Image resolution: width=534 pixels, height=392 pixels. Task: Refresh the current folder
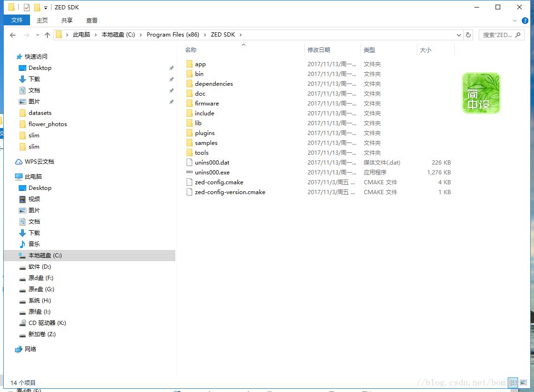click(468, 35)
